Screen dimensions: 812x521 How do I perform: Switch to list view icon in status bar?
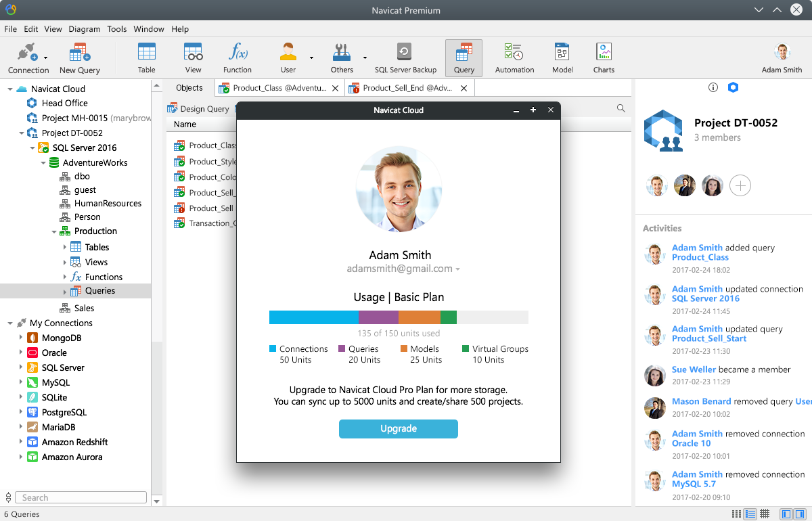(x=736, y=514)
